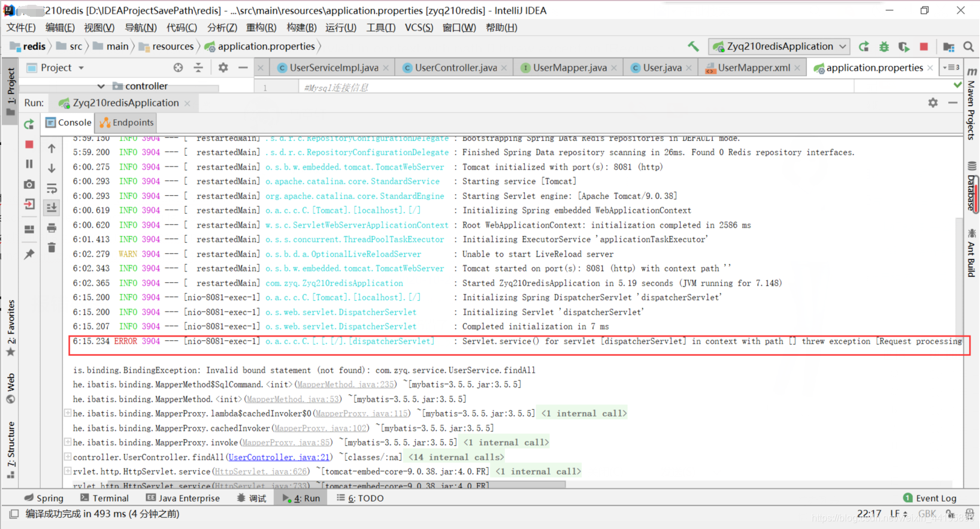Viewport: 980px width, 529px height.
Task: Hide the Project panel
Action: [x=243, y=68]
